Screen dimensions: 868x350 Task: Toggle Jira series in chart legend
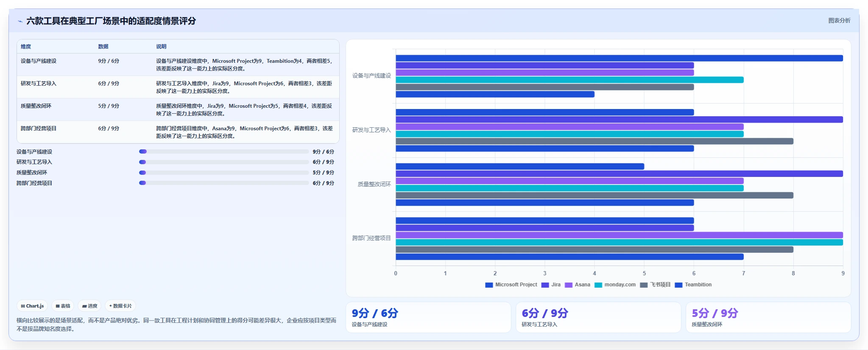551,285
